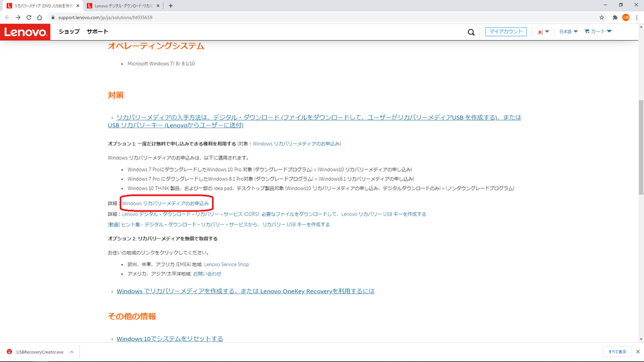This screenshot has height=362, width=644.
Task: Click the 対策 heading
Action: [x=116, y=95]
